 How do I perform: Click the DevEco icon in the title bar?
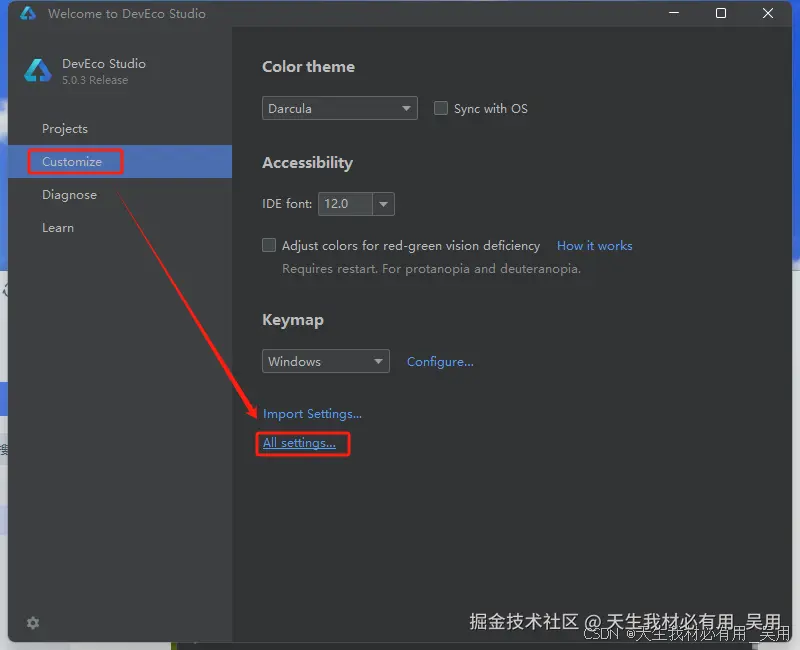coord(28,13)
